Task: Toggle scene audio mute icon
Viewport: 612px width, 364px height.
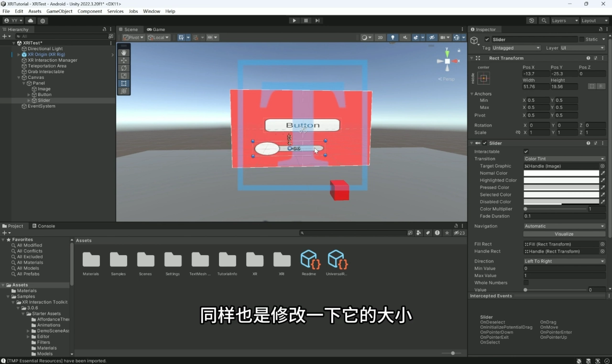Action: point(405,37)
